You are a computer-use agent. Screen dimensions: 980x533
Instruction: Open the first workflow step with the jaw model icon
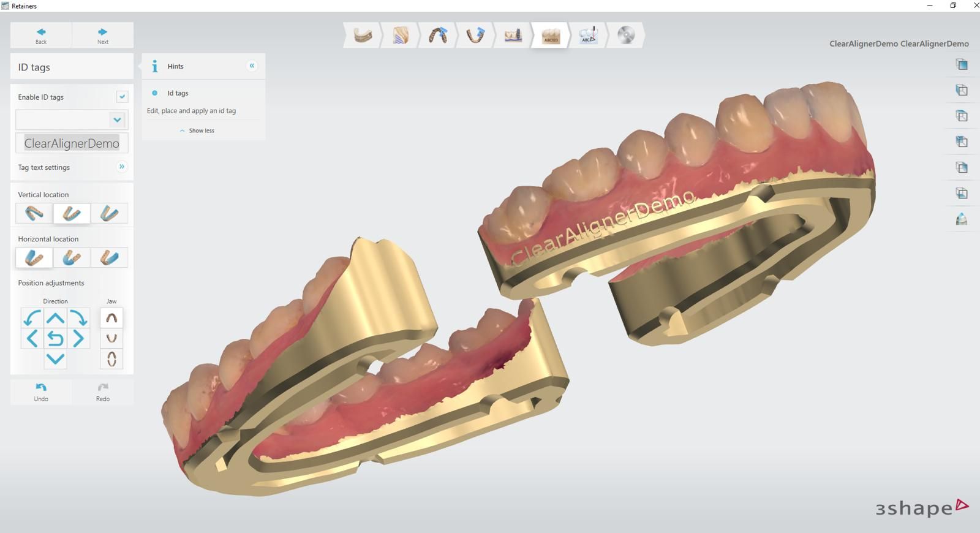(x=363, y=36)
